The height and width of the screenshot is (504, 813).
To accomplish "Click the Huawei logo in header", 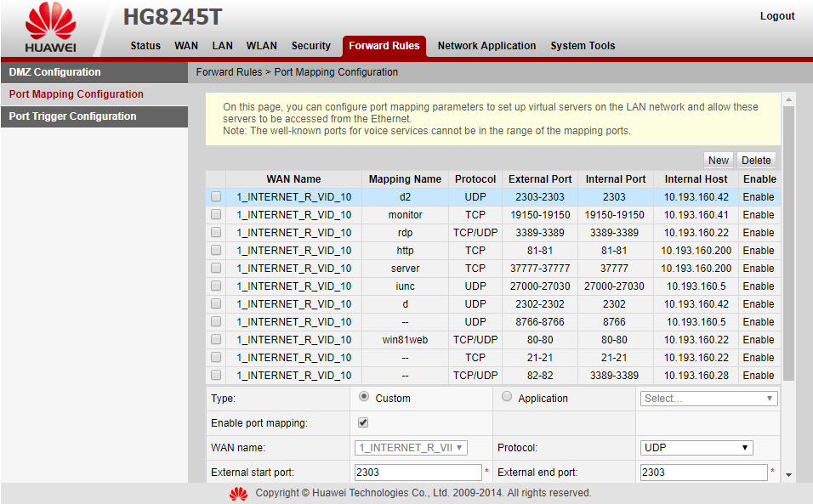I will [50, 28].
